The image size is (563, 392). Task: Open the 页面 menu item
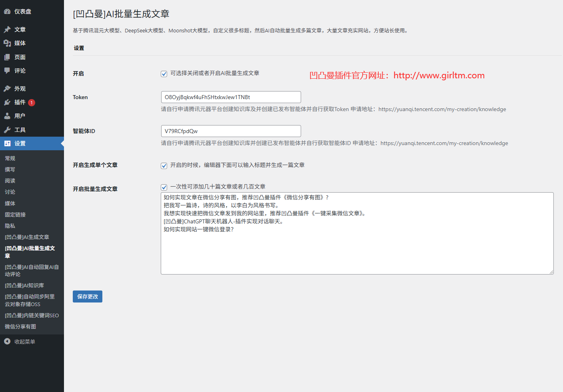point(32,57)
